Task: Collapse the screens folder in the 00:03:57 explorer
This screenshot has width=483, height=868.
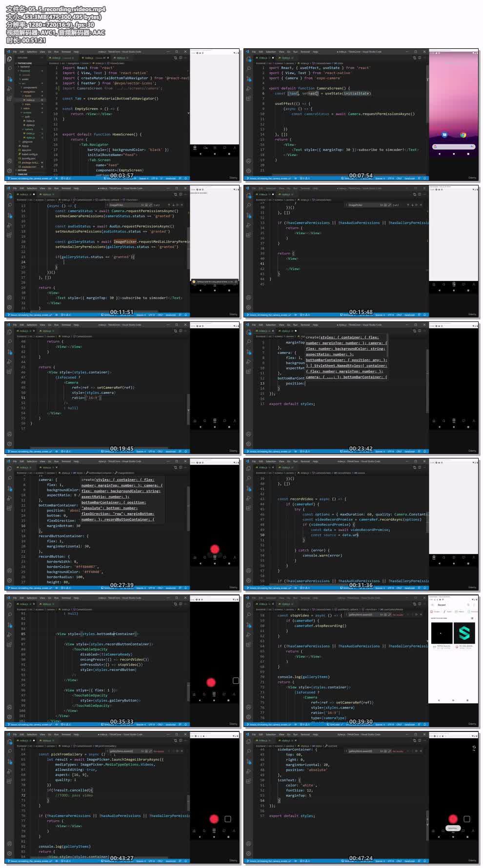Action: click(x=26, y=113)
